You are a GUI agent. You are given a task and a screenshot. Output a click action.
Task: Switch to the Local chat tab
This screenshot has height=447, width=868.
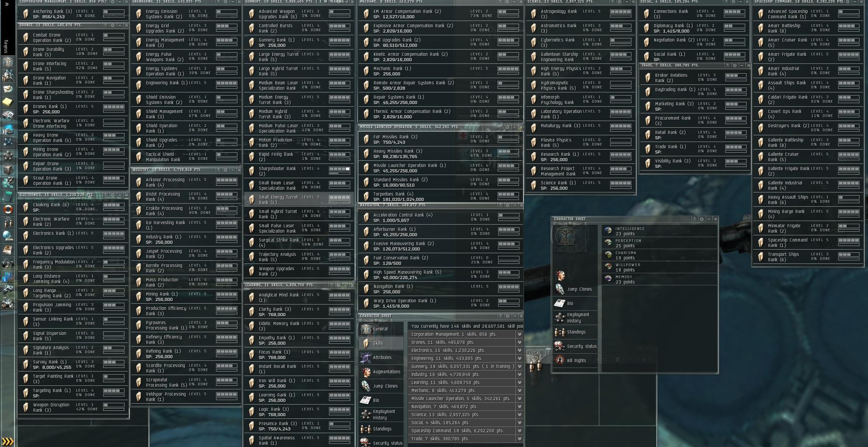click(535, 353)
